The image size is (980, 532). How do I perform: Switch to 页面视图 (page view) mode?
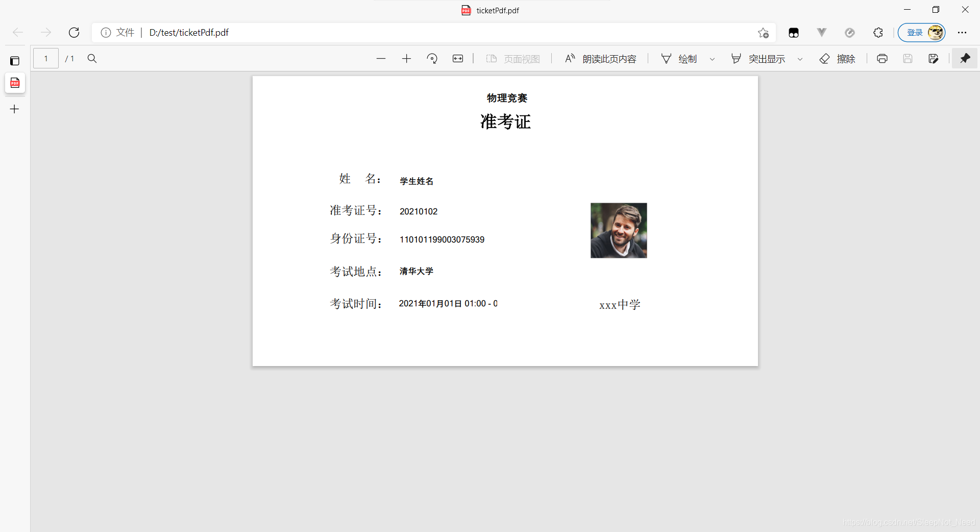click(513, 58)
